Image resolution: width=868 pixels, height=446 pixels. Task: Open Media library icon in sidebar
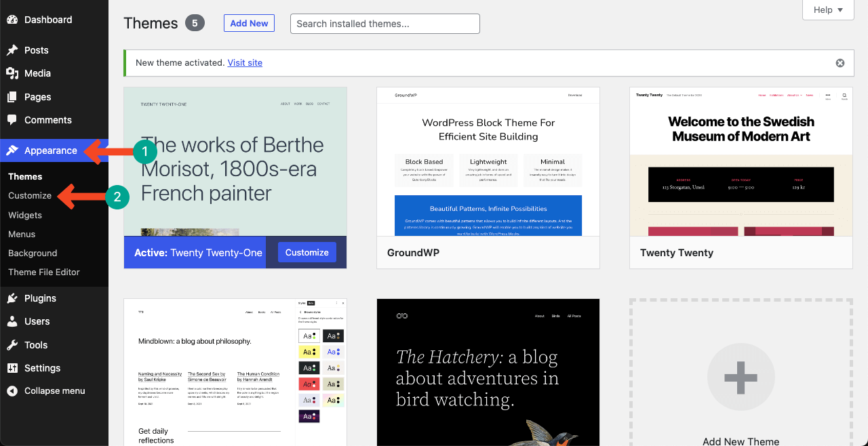pyautogui.click(x=12, y=73)
